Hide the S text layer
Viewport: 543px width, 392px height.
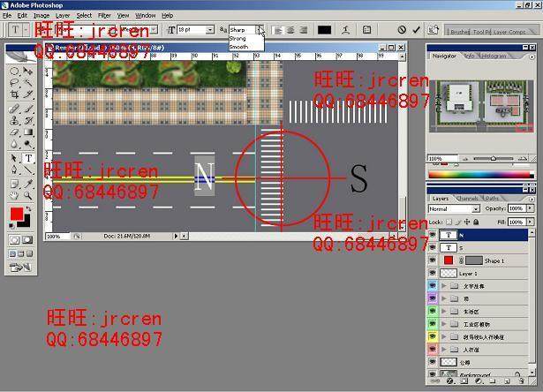pyautogui.click(x=433, y=247)
